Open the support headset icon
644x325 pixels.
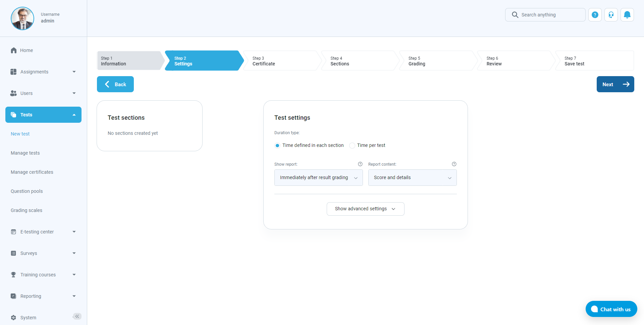click(x=611, y=15)
